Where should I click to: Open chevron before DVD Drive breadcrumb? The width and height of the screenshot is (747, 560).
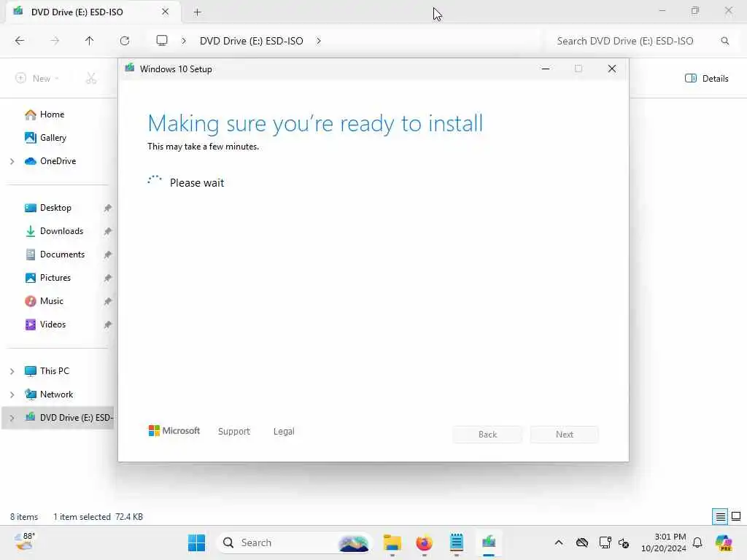(184, 41)
